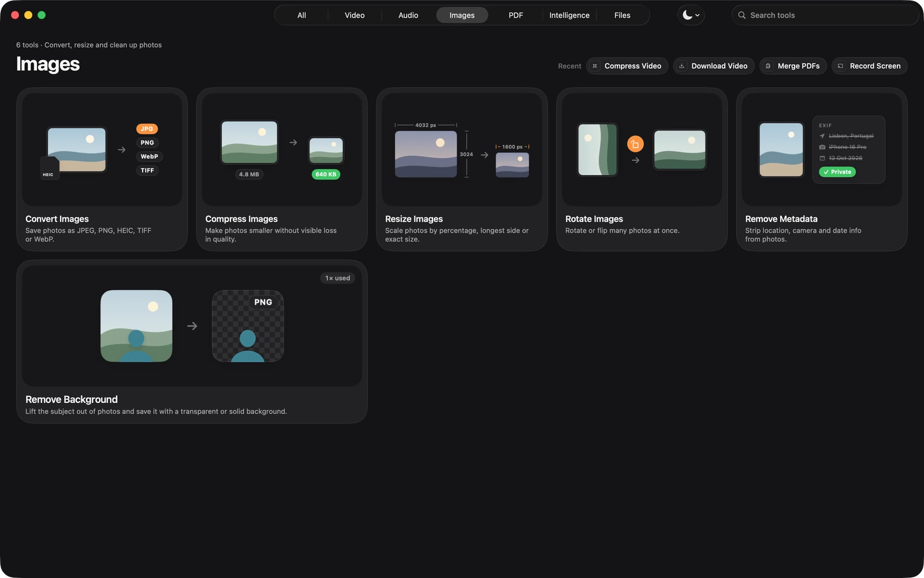Select the Images tab

point(462,15)
